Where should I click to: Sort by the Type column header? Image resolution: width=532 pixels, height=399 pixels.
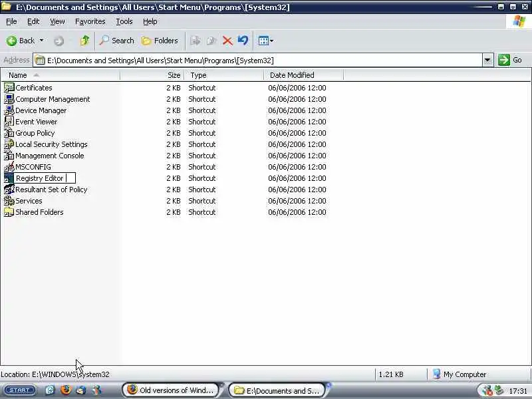tap(224, 75)
